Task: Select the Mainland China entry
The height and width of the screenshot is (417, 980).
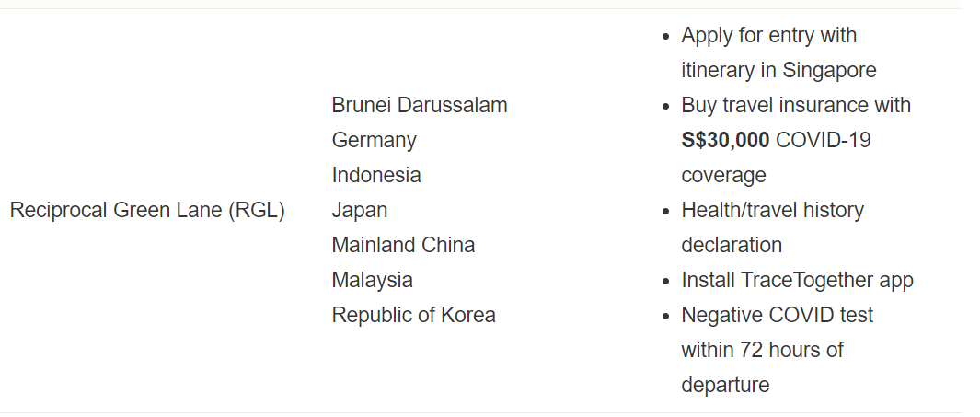Action: 403,246
